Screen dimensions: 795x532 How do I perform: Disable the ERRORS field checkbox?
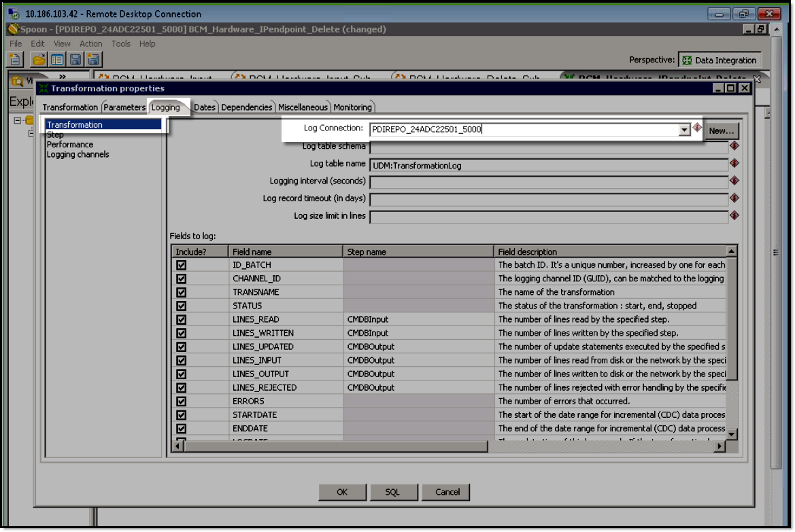click(182, 401)
